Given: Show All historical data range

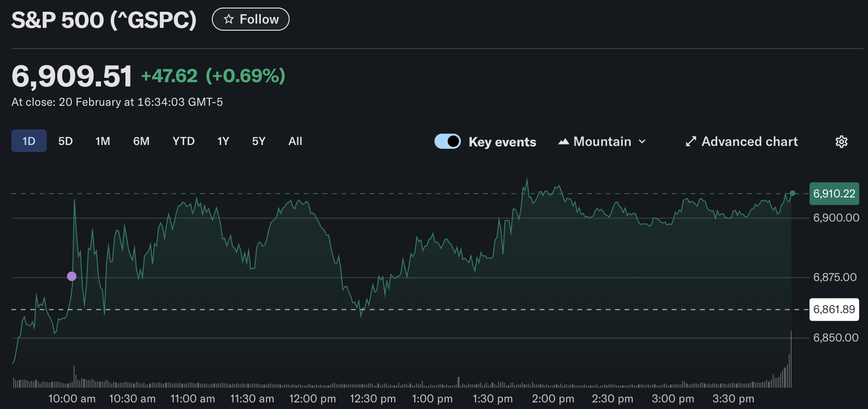Looking at the screenshot, I should coord(295,141).
